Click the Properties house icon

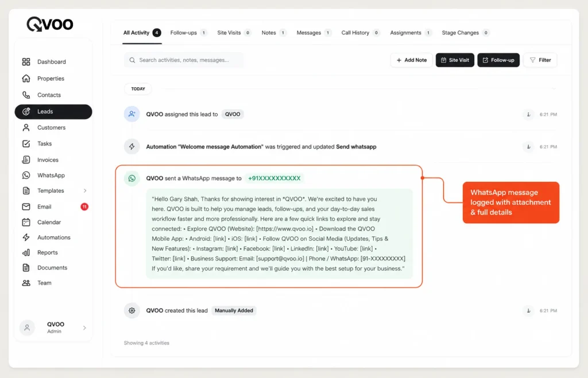point(26,79)
